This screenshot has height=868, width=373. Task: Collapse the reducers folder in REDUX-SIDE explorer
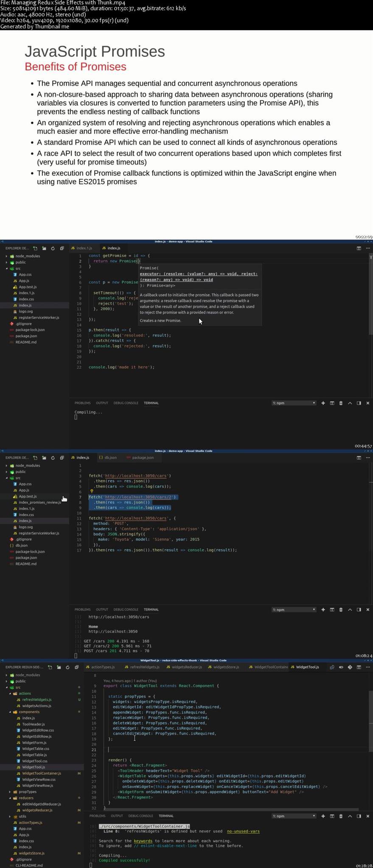click(x=10, y=798)
